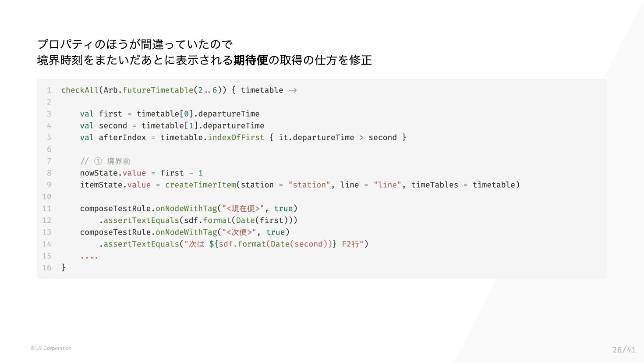Image resolution: width=644 pixels, height=363 pixels.
Task: Click the "<現在便>" tag string
Action: coord(243,208)
